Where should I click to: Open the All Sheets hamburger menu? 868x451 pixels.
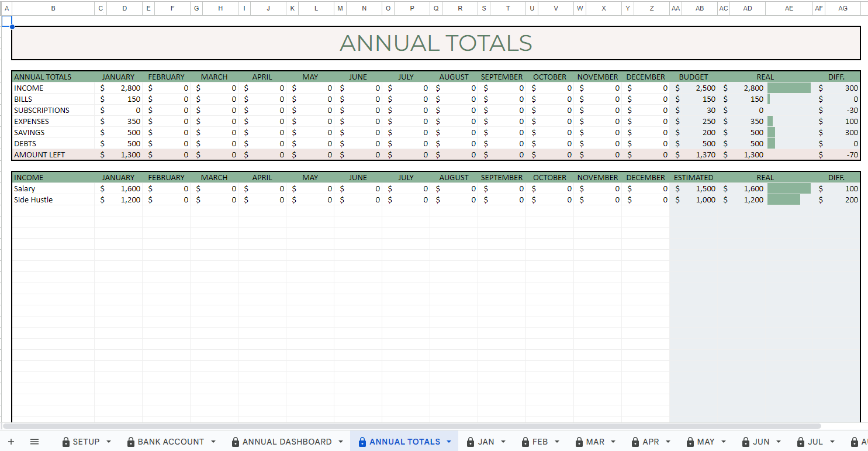[35, 442]
